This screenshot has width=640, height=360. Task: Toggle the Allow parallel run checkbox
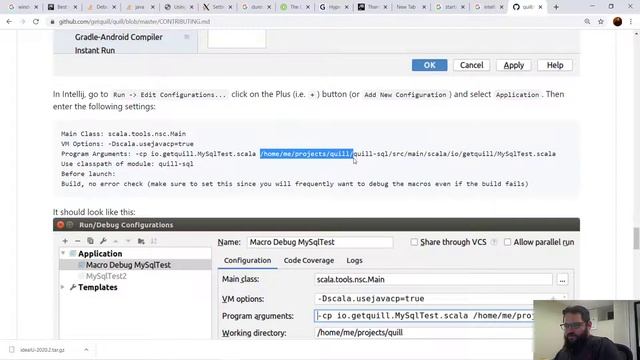(x=507, y=242)
